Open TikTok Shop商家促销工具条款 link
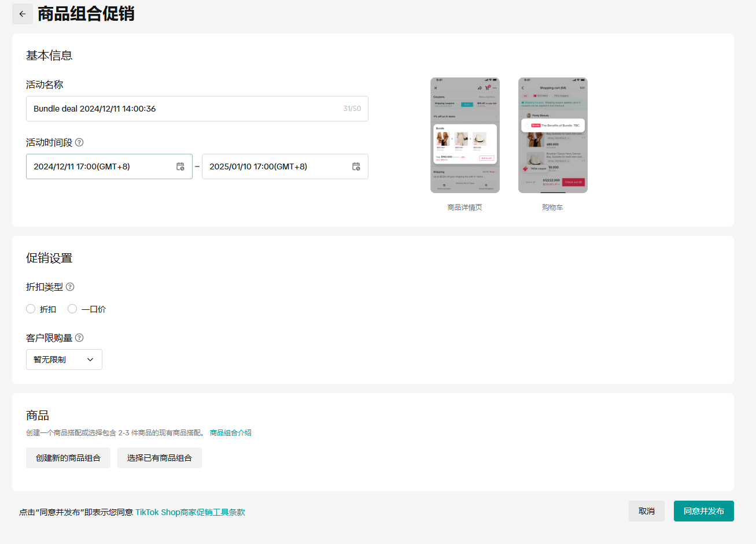 (190, 512)
